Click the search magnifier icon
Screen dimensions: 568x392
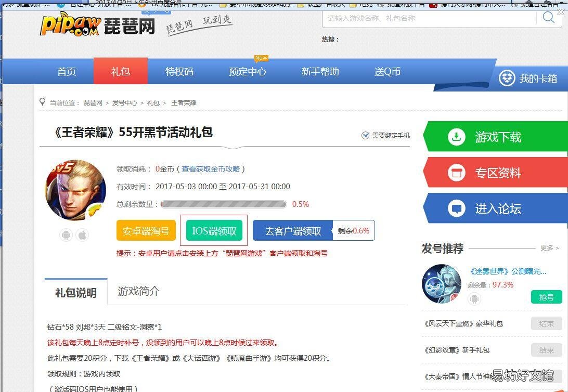pyautogui.click(x=548, y=17)
